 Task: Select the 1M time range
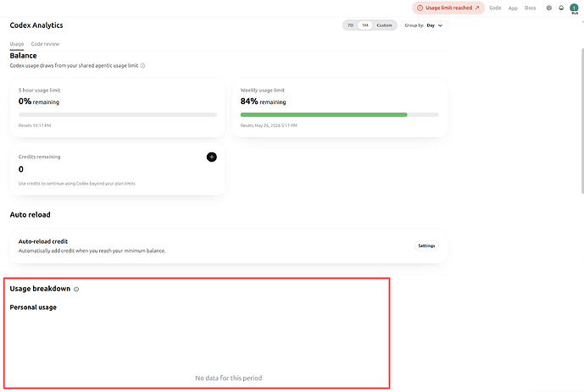[365, 25]
